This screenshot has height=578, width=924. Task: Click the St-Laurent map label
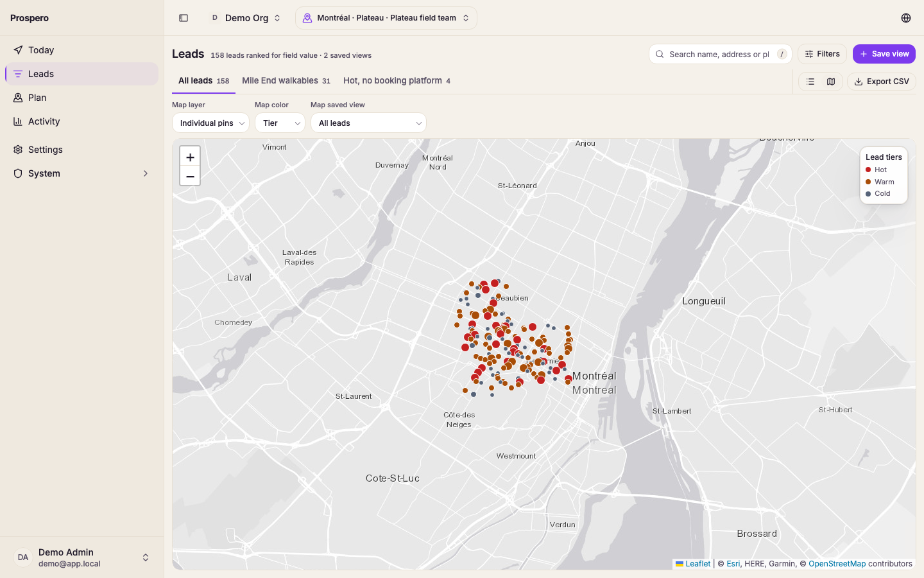point(354,396)
